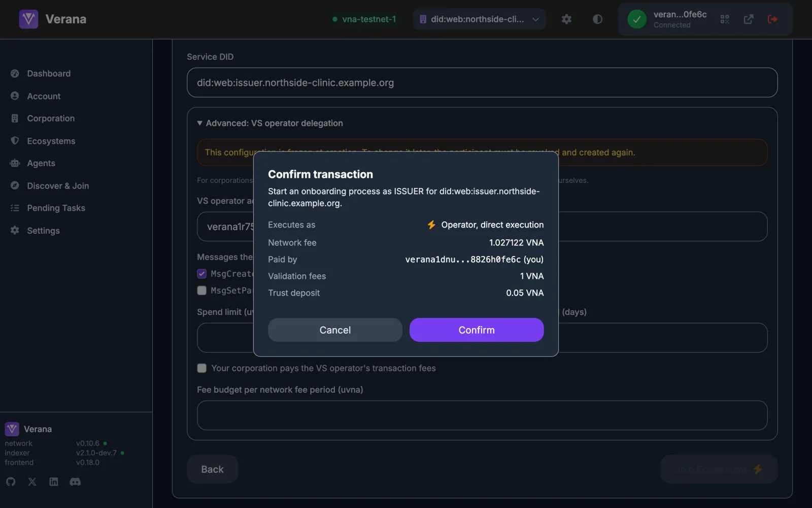Uncheck the MsgCreate message checkbox
Image resolution: width=812 pixels, height=508 pixels.
coord(201,274)
